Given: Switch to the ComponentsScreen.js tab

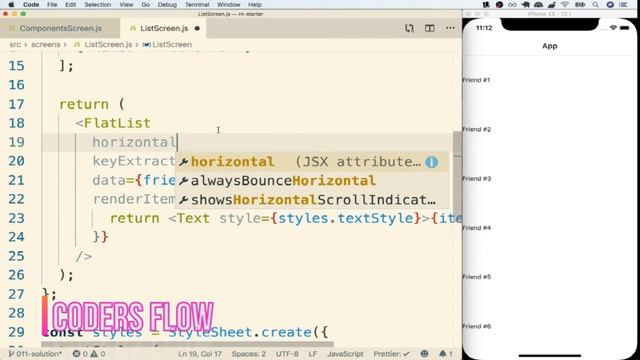Looking at the screenshot, I should [x=60, y=28].
